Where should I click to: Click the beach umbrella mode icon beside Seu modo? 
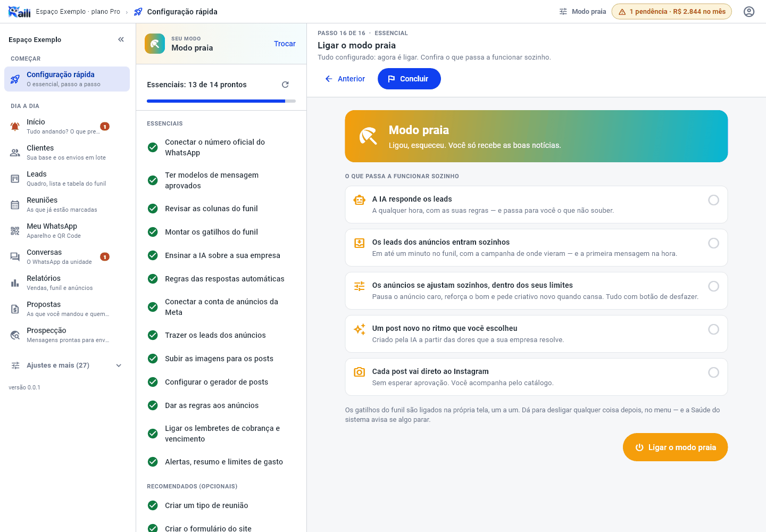155,44
